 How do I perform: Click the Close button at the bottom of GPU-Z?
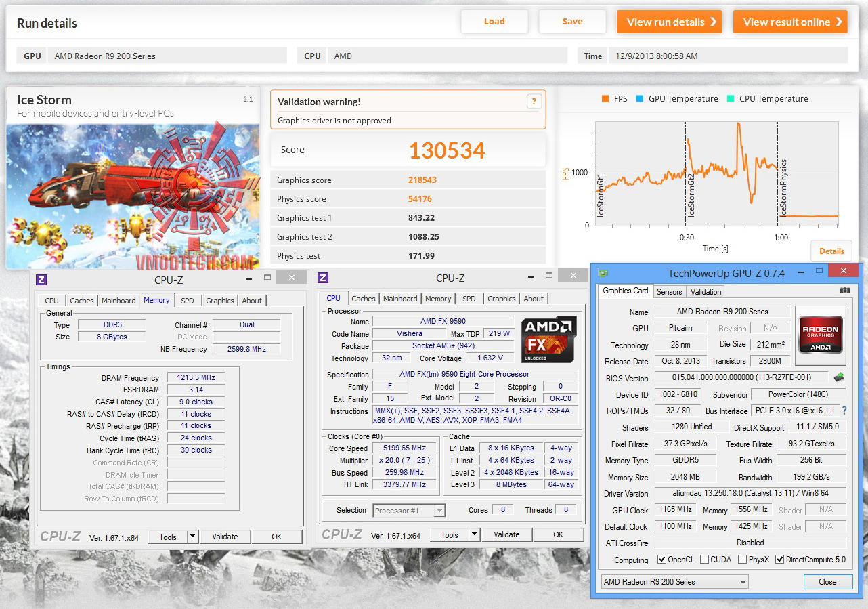(827, 582)
